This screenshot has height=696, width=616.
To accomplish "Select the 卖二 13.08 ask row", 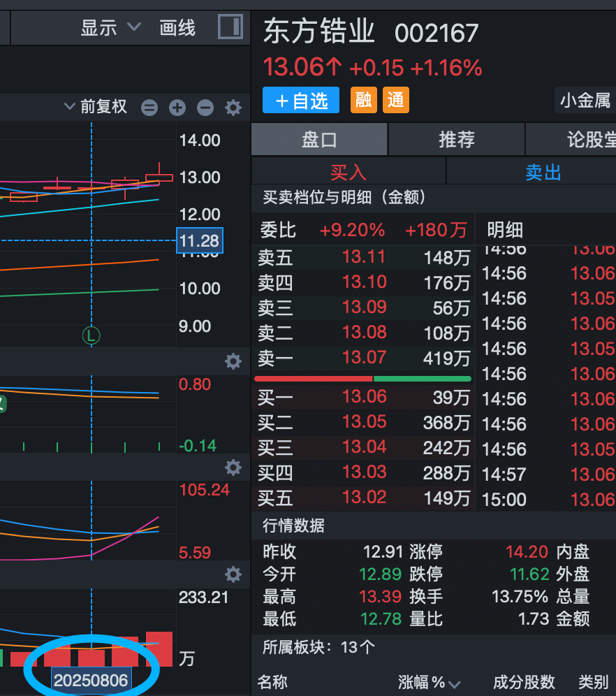I will (x=363, y=333).
